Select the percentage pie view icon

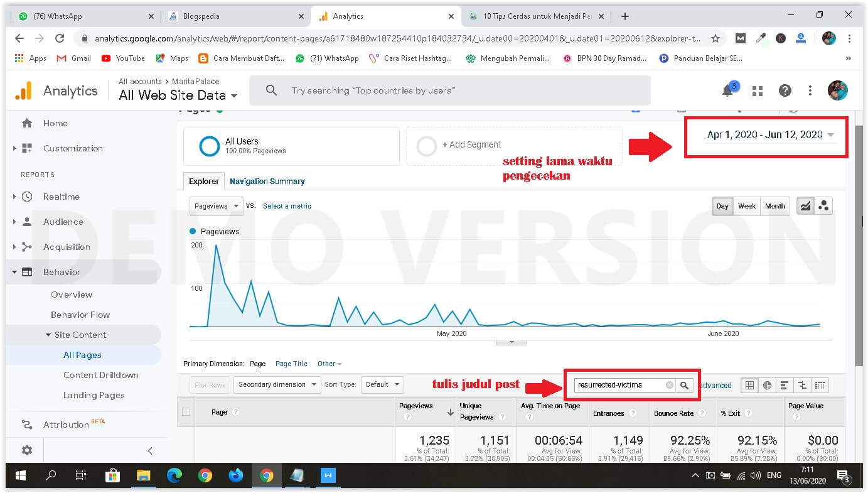(767, 385)
